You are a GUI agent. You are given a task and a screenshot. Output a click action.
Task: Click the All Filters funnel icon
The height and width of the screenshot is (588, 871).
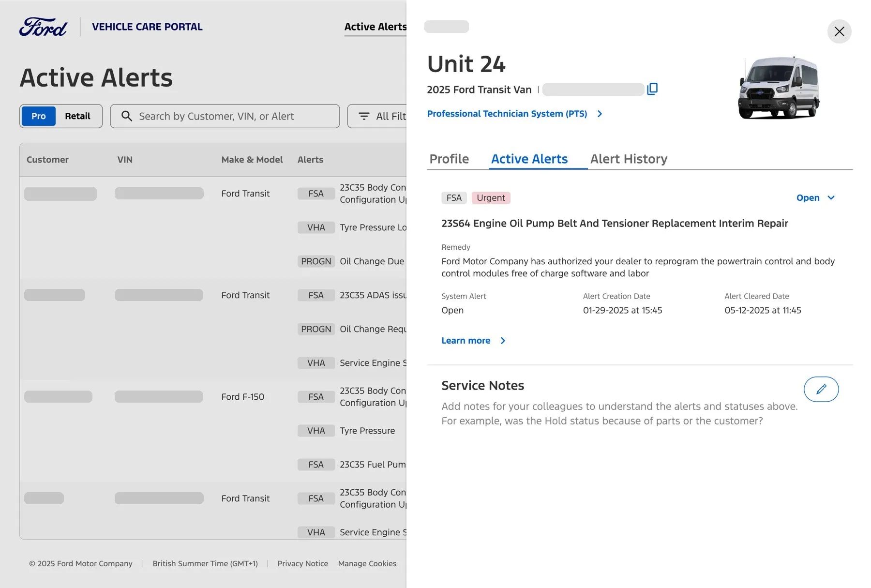[x=364, y=116]
